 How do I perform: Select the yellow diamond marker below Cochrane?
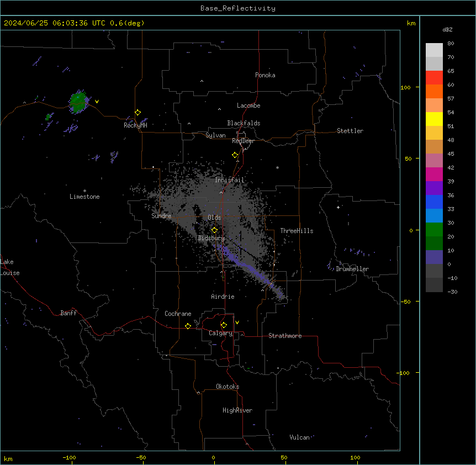point(188,326)
